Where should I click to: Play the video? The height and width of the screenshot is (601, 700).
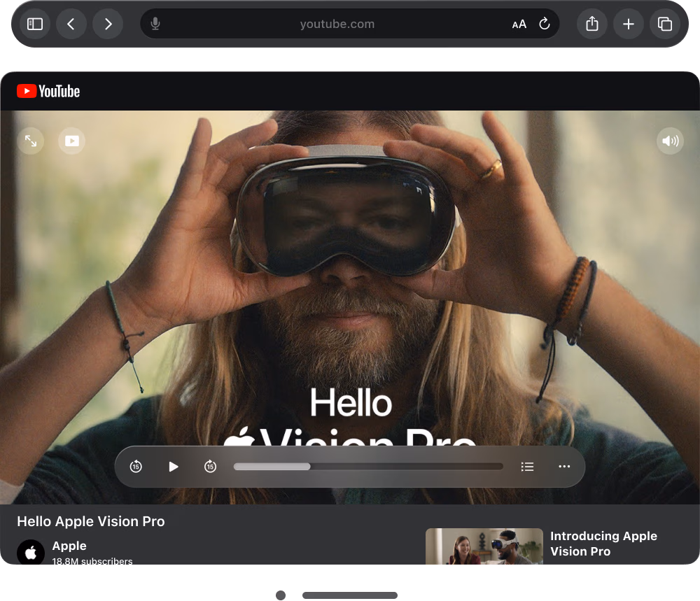pyautogui.click(x=173, y=467)
